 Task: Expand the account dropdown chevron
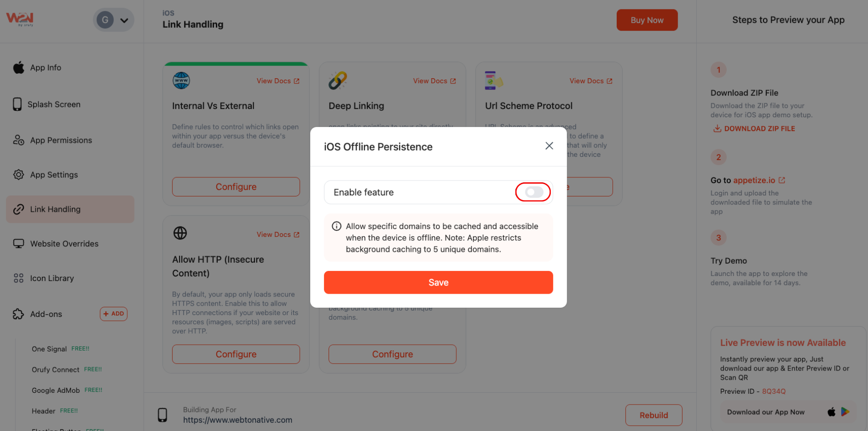click(124, 20)
